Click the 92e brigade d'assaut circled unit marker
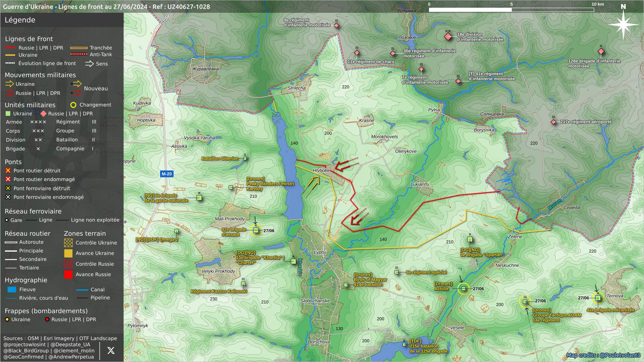Image resolution: width=644 pixels, height=362 pixels. click(x=256, y=231)
